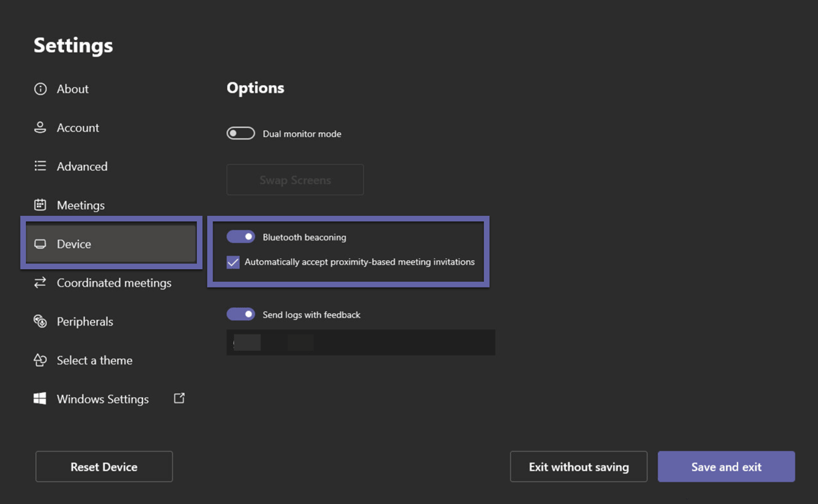Turn on Dual monitor mode switch

[241, 133]
